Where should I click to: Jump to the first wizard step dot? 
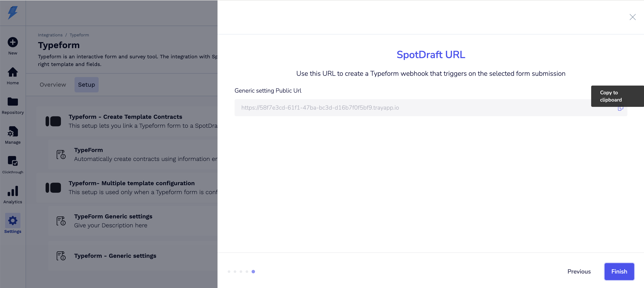pyautogui.click(x=229, y=272)
